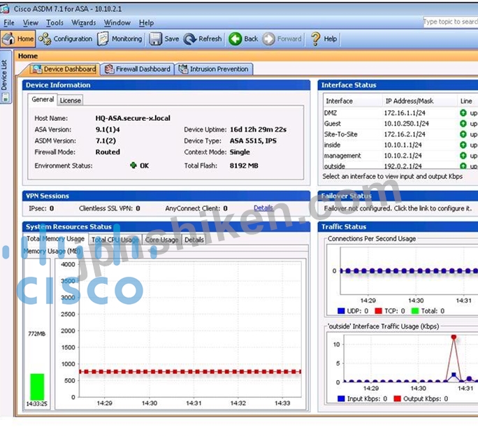Screen dimensions: 478x448
Task: Open VPN Sessions Details link
Action: click(x=263, y=208)
